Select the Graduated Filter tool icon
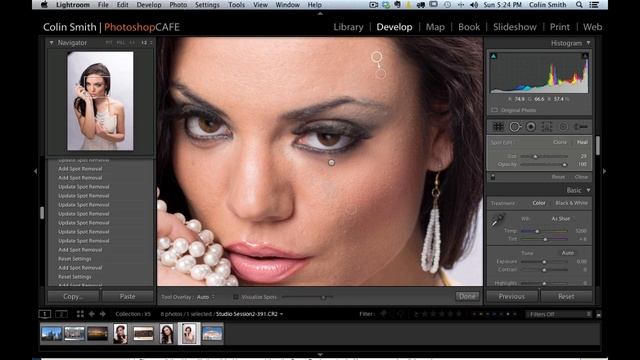Viewport: 640px width, 360px height. [x=547, y=127]
